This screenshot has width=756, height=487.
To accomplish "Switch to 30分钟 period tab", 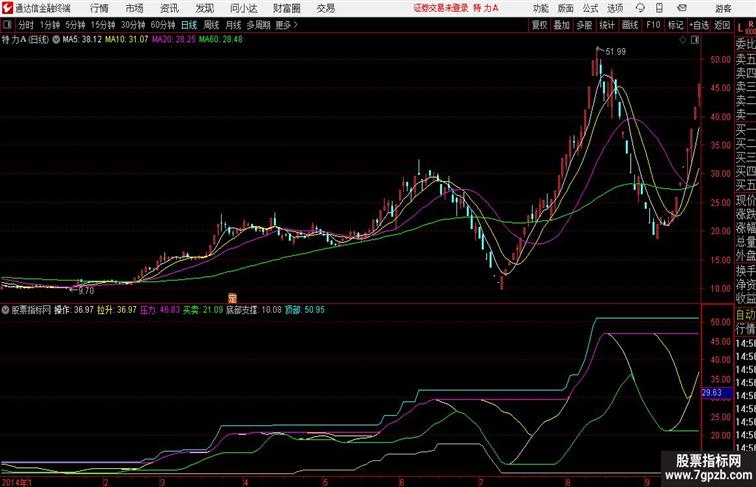I will pos(133,25).
